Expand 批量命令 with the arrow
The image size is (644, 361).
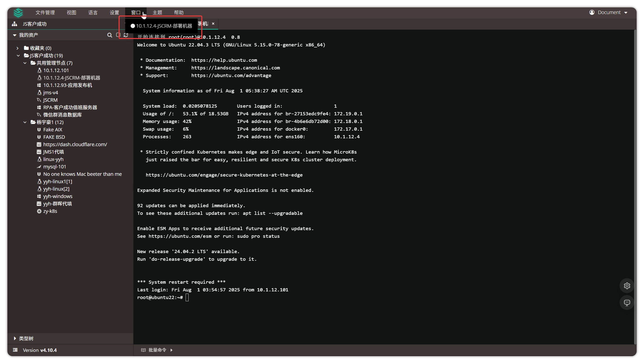pyautogui.click(x=172, y=350)
